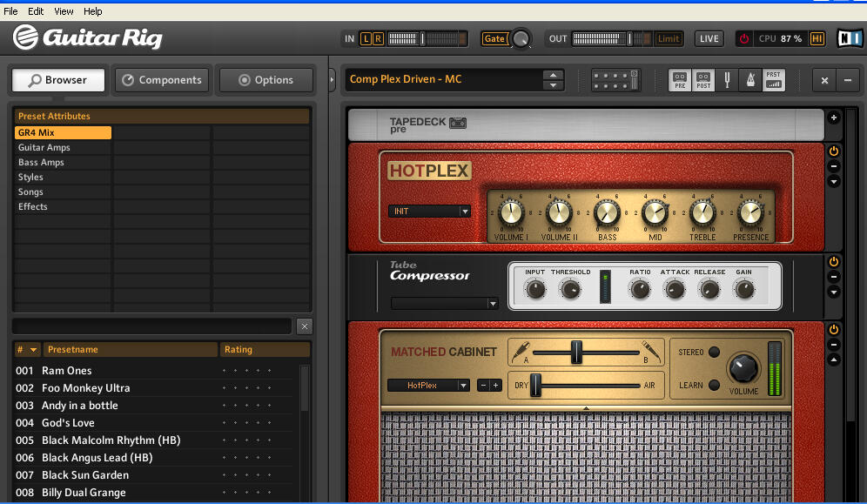Bypass the Tube Compressor power button
This screenshot has height=504, width=867.
click(833, 261)
